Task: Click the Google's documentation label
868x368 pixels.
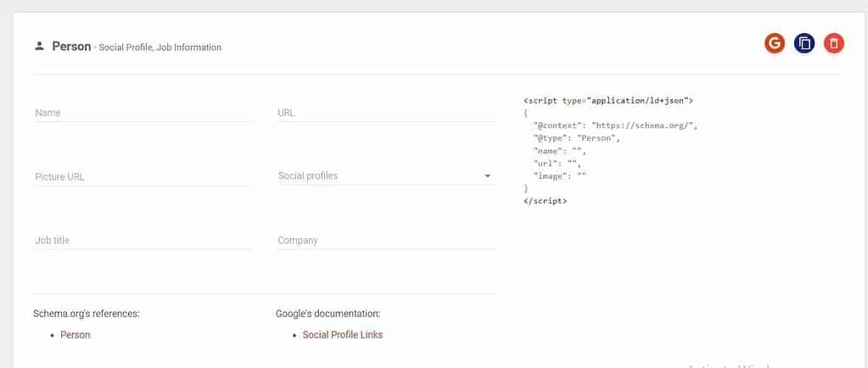Action: click(x=328, y=314)
